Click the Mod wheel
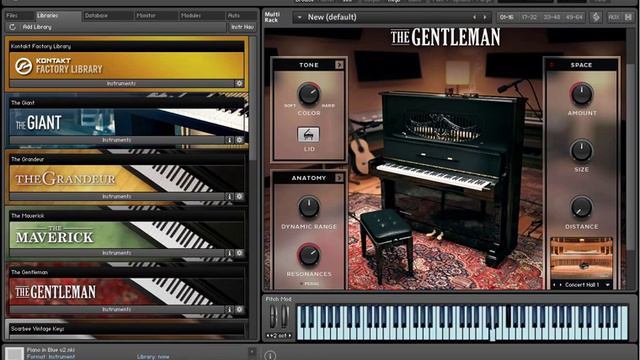 click(285, 317)
